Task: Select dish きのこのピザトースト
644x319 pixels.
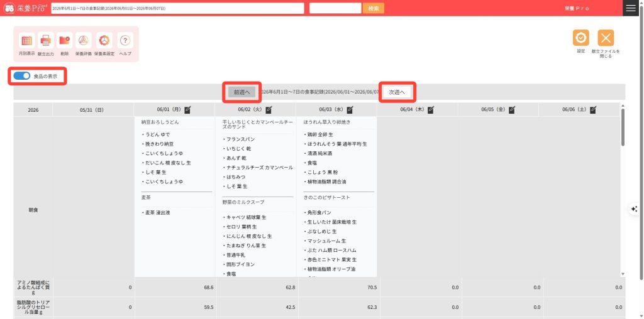Action: click(327, 197)
